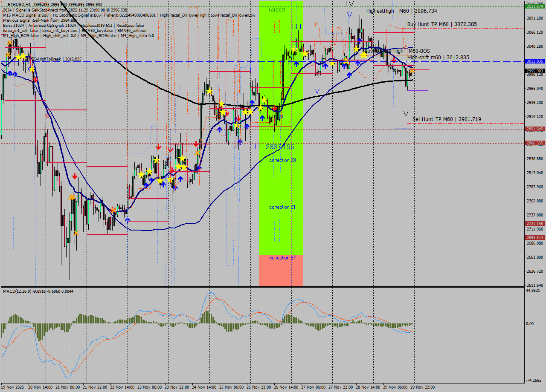Click the current price 2995.903 tag
The width and height of the screenshot is (546, 392).
[534, 71]
